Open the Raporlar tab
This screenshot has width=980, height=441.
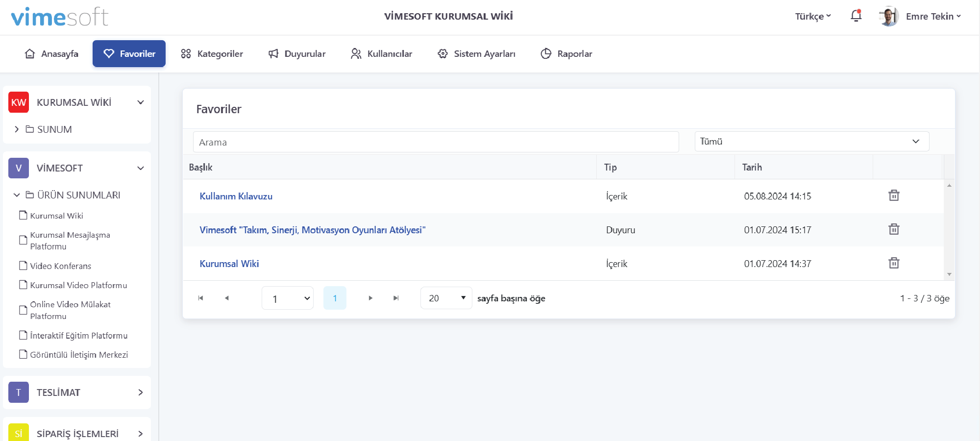[x=566, y=53]
